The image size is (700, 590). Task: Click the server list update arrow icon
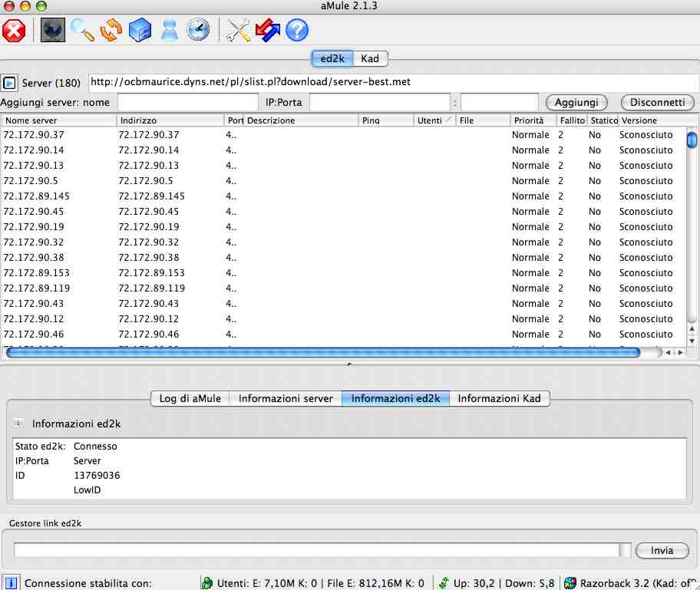9,83
